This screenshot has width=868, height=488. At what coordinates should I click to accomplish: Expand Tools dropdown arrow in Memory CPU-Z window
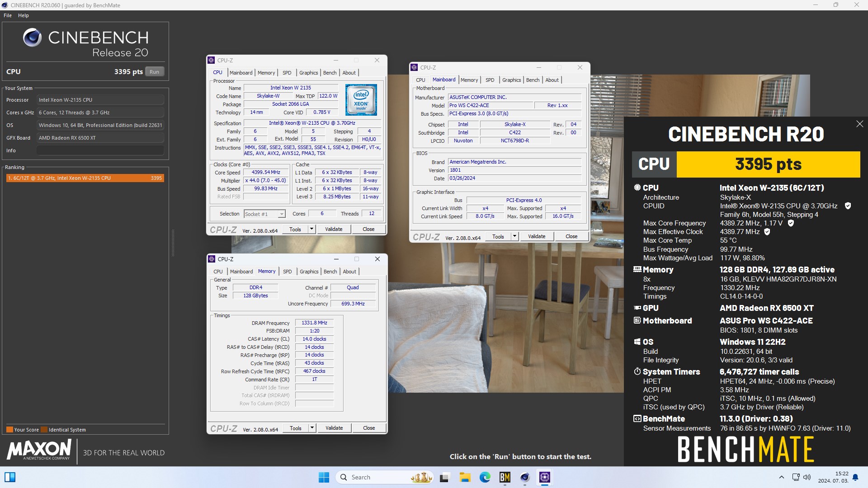[312, 428]
